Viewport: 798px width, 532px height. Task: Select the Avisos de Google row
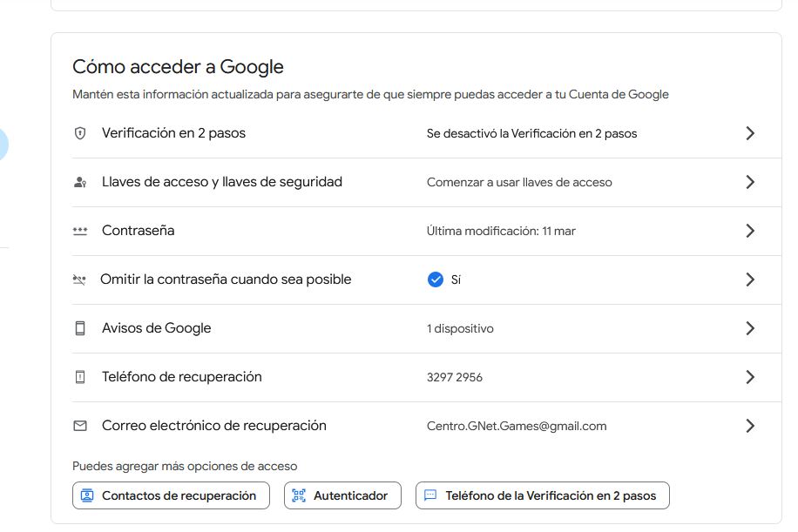[157, 328]
